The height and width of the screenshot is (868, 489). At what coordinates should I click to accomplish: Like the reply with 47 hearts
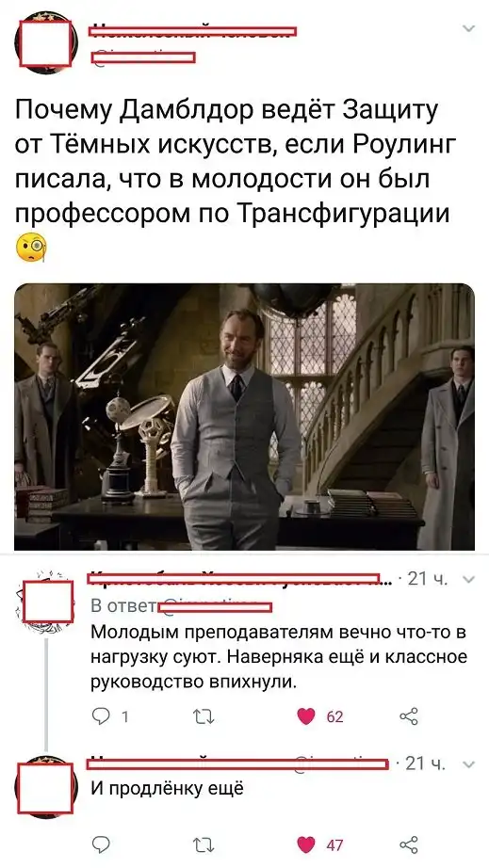pyautogui.click(x=305, y=844)
